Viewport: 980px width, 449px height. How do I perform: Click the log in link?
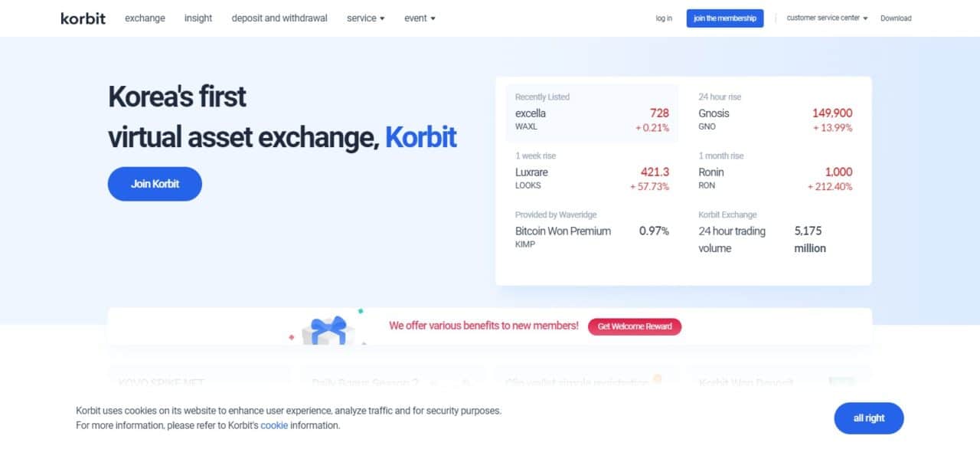pyautogui.click(x=664, y=18)
